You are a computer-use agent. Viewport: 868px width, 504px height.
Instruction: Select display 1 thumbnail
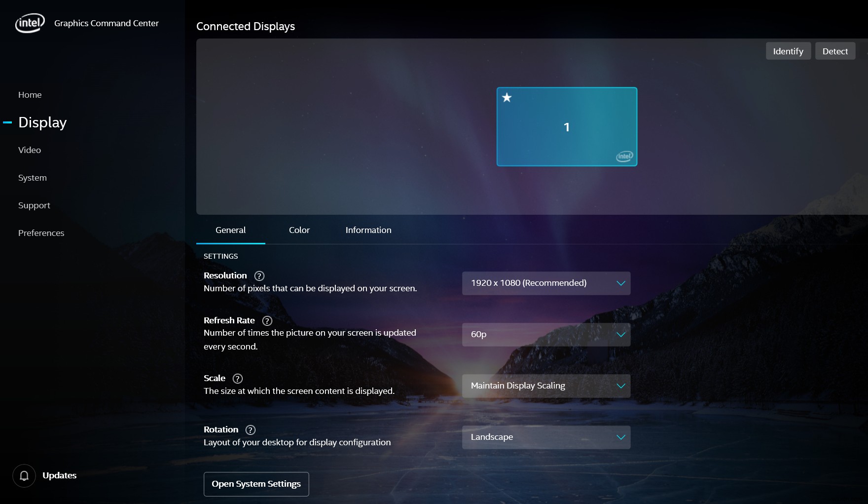[567, 127]
